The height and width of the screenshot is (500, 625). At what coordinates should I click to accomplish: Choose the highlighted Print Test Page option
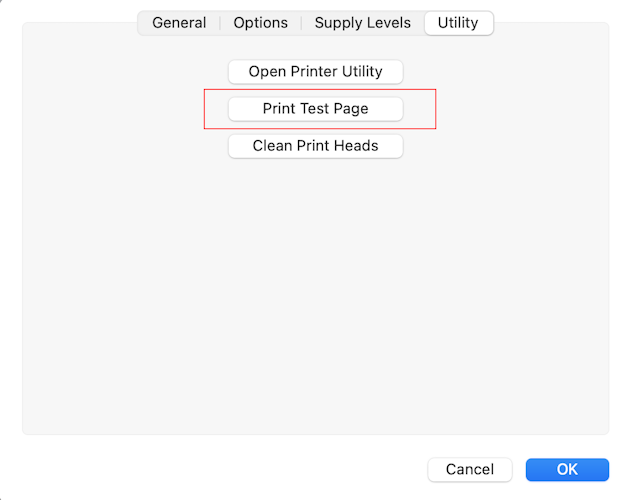(x=315, y=109)
